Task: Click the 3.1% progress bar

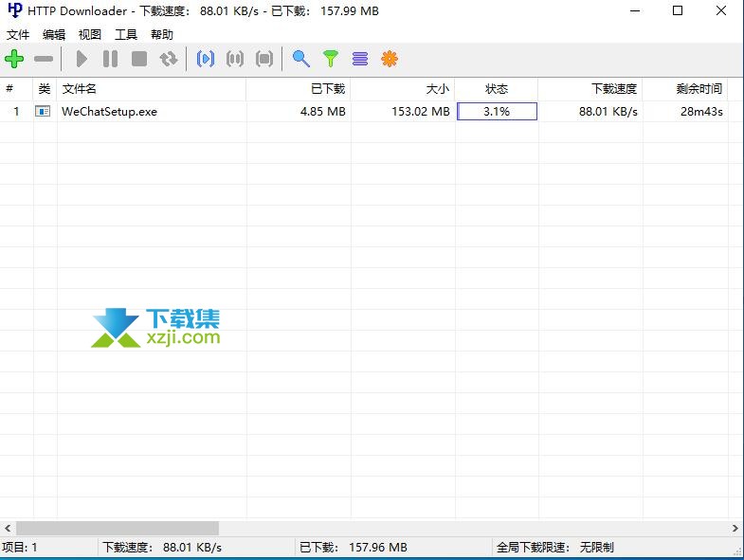Action: click(497, 112)
